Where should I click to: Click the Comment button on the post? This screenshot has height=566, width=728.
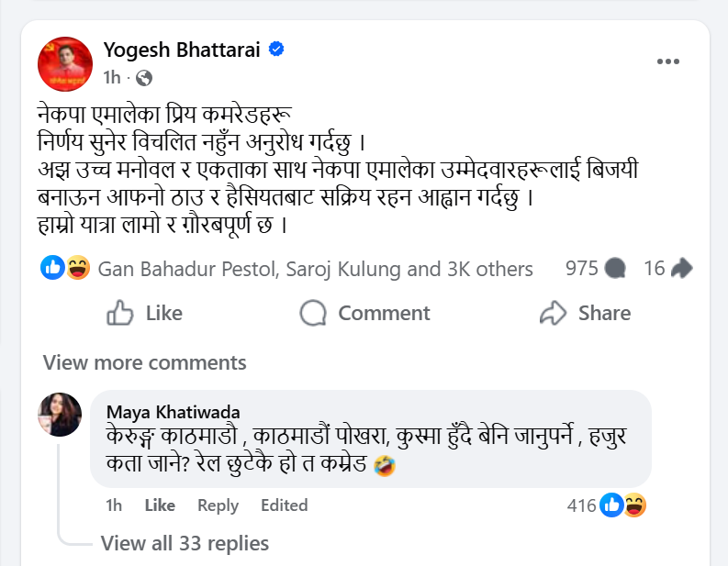coord(365,313)
